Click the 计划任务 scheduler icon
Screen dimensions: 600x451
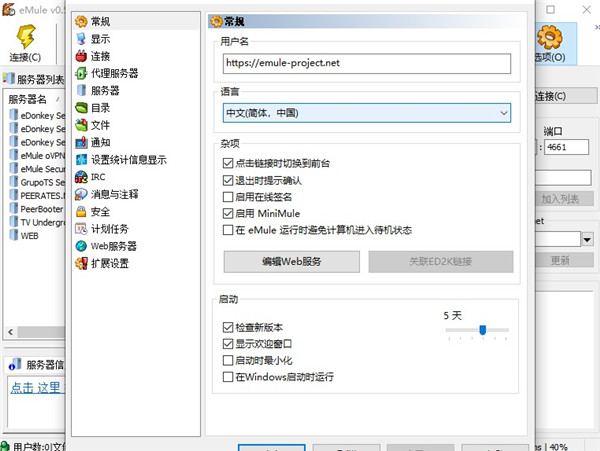[x=81, y=229]
